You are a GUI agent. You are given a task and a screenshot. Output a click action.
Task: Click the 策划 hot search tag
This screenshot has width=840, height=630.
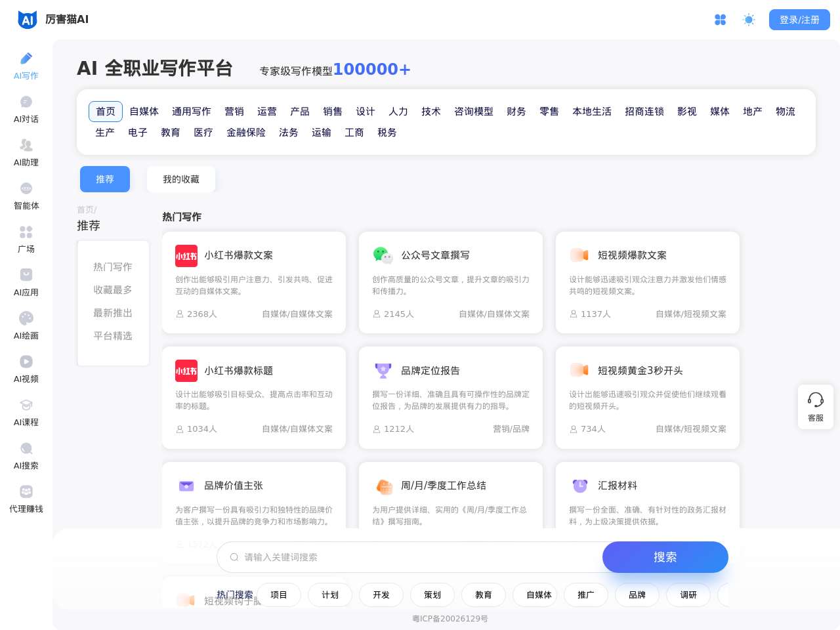coord(432,595)
